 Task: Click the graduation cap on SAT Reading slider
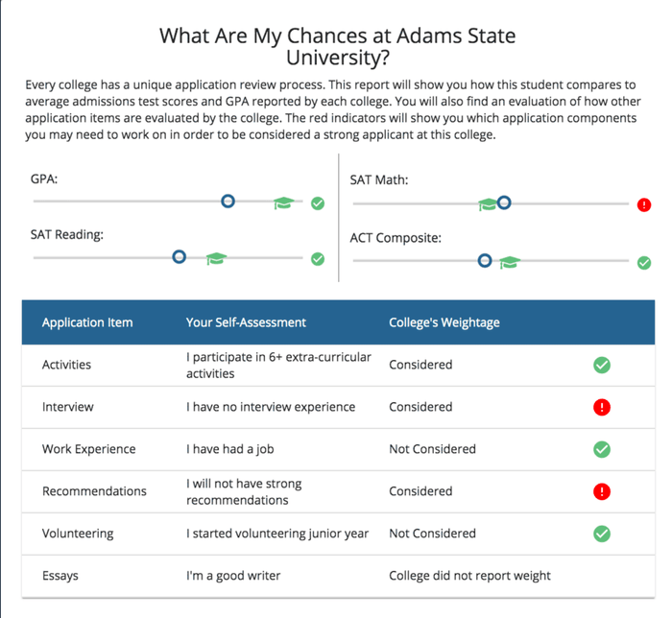[x=215, y=259]
